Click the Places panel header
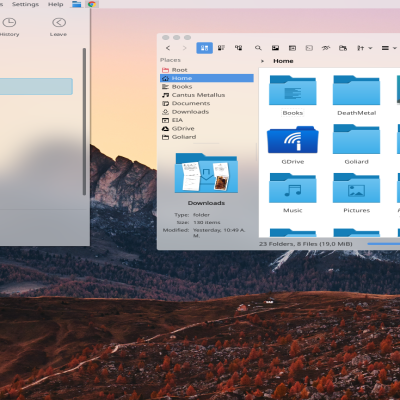Image resolution: width=400 pixels, height=400 pixels. [170, 60]
